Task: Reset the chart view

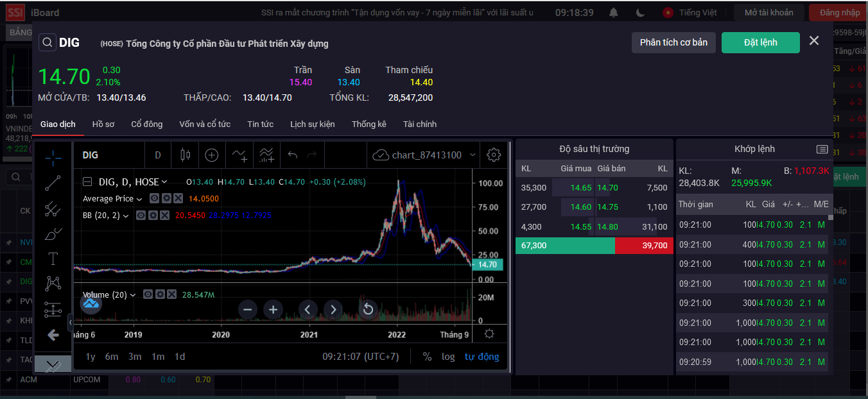Action: 368,310
